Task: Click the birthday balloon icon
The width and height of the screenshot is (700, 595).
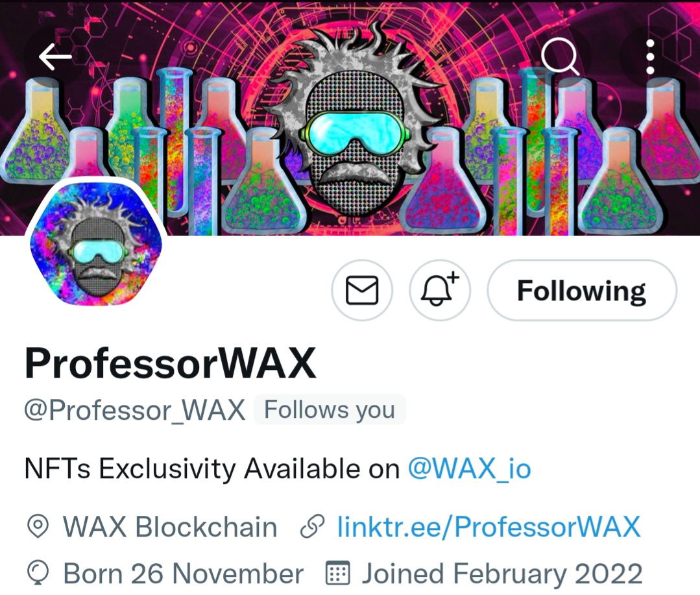Action: 38,573
